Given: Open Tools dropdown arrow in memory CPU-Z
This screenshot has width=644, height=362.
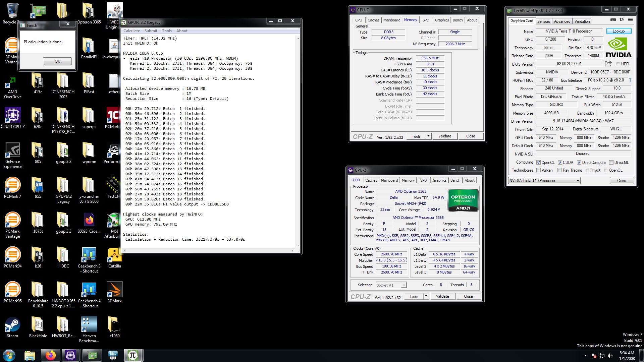Looking at the screenshot, I should click(x=428, y=136).
